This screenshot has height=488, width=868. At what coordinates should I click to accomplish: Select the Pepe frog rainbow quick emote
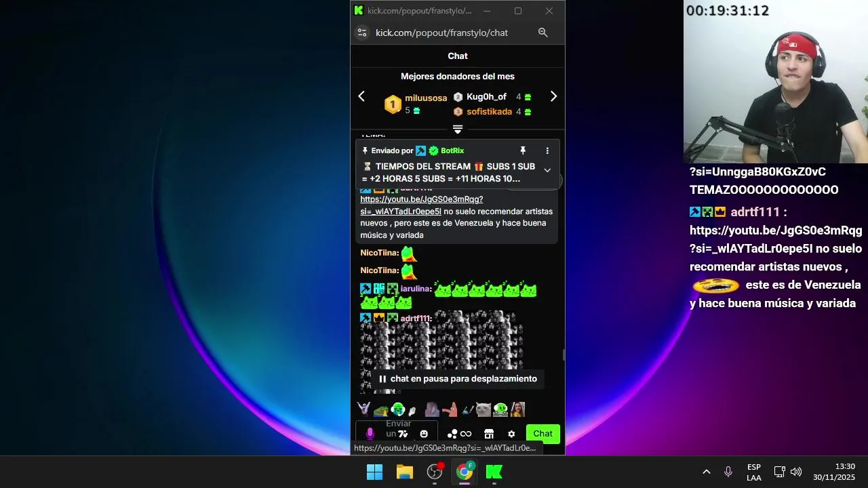pos(381,411)
